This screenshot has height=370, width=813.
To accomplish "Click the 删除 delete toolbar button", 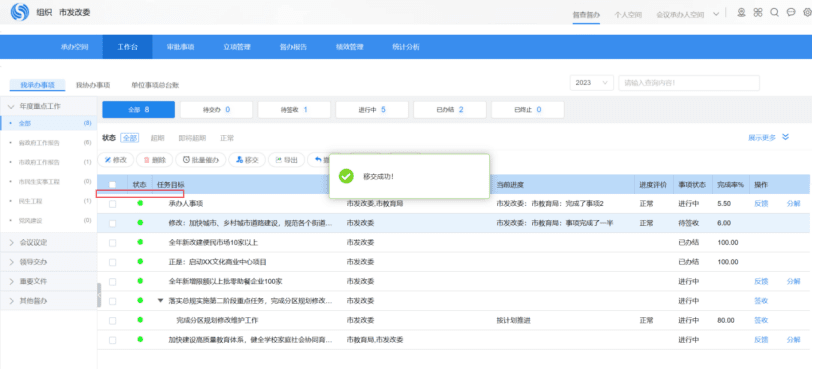I will point(155,160).
